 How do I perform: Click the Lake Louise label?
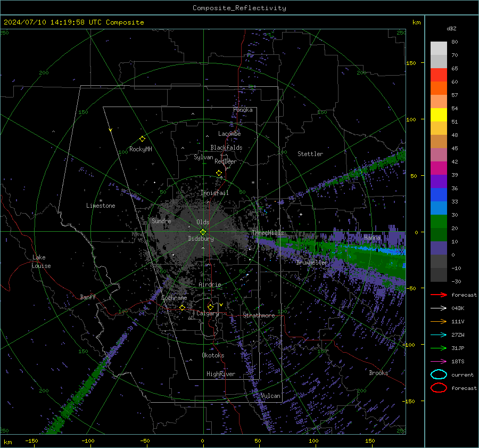(41, 262)
